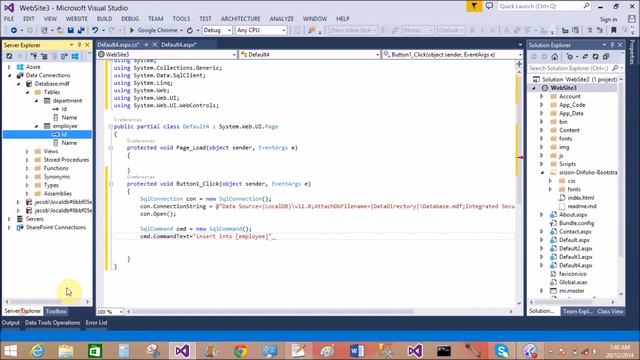
Task: Open Microsoft Word from the taskbar
Action: click(356, 351)
